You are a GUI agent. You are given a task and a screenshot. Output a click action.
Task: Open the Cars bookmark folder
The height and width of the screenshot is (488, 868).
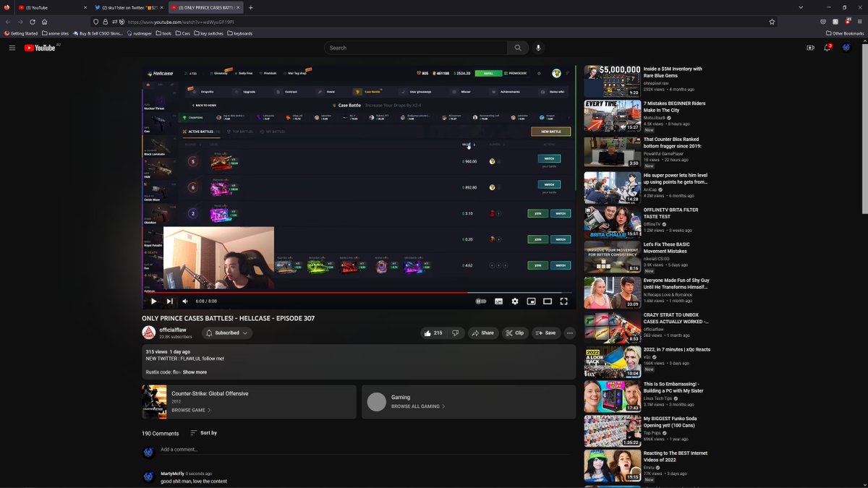click(x=183, y=33)
